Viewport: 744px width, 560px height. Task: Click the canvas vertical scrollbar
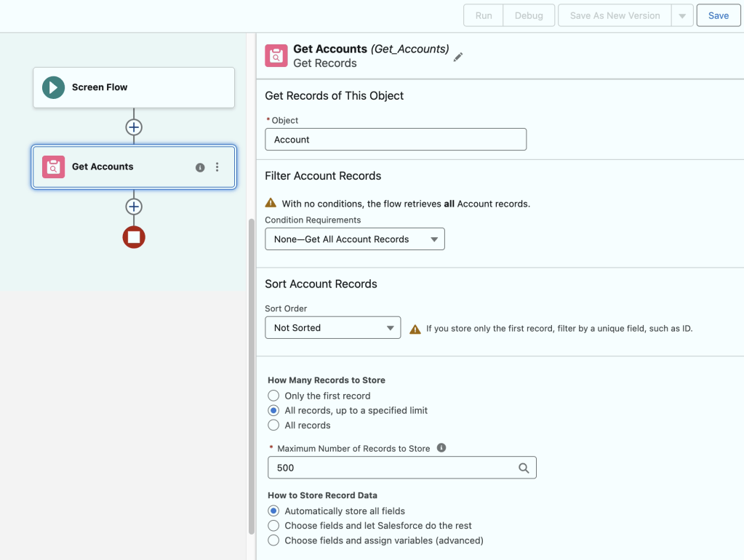tap(252, 376)
